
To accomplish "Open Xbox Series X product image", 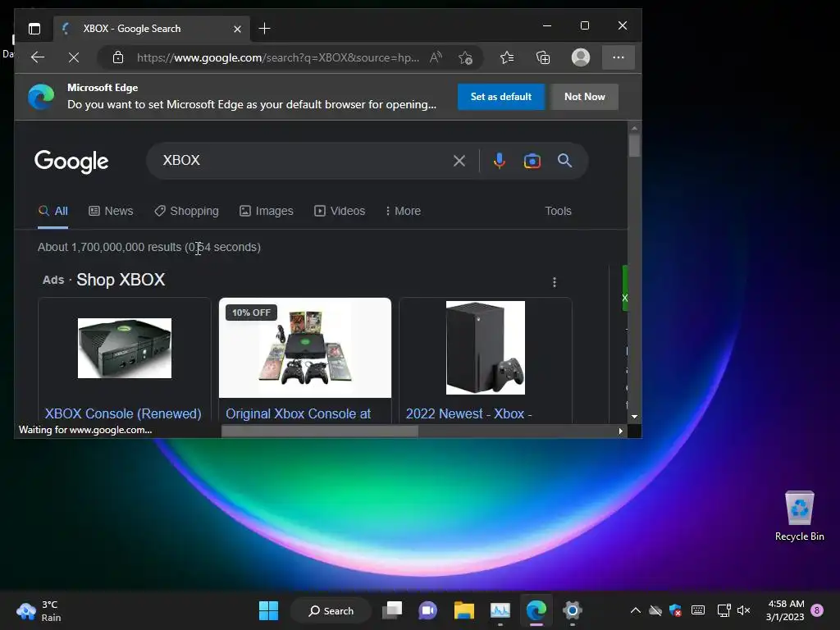I will [486, 348].
